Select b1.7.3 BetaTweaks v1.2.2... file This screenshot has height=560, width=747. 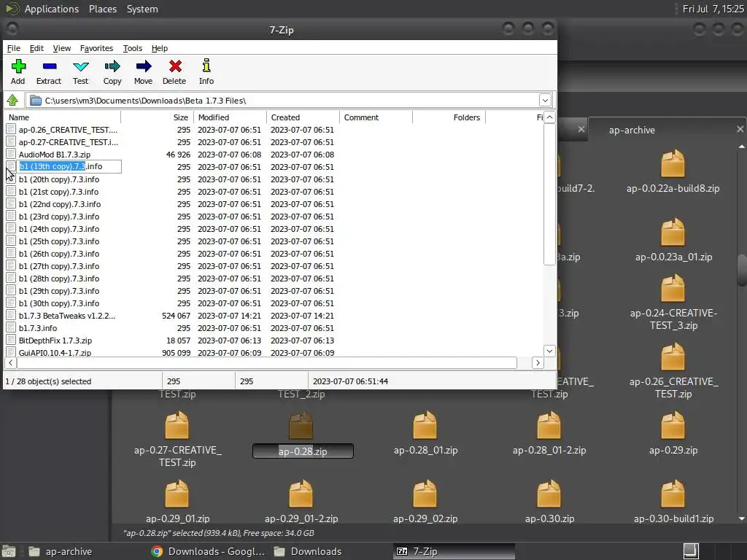point(66,316)
